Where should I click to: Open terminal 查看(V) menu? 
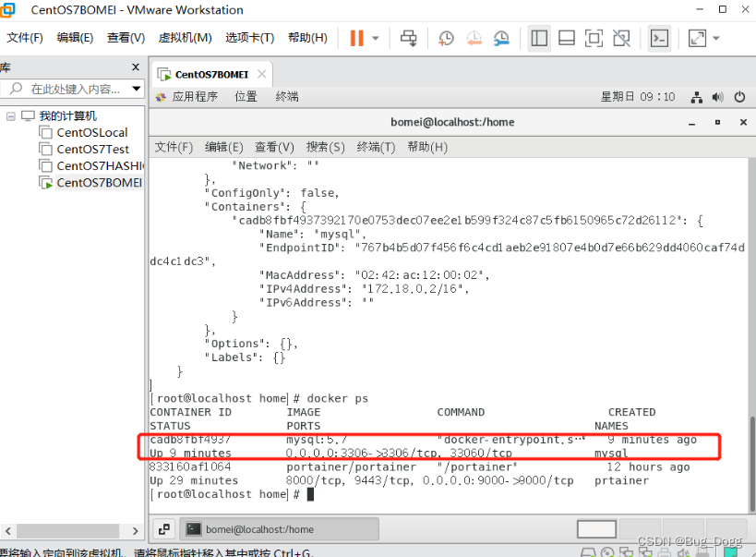pyautogui.click(x=274, y=147)
